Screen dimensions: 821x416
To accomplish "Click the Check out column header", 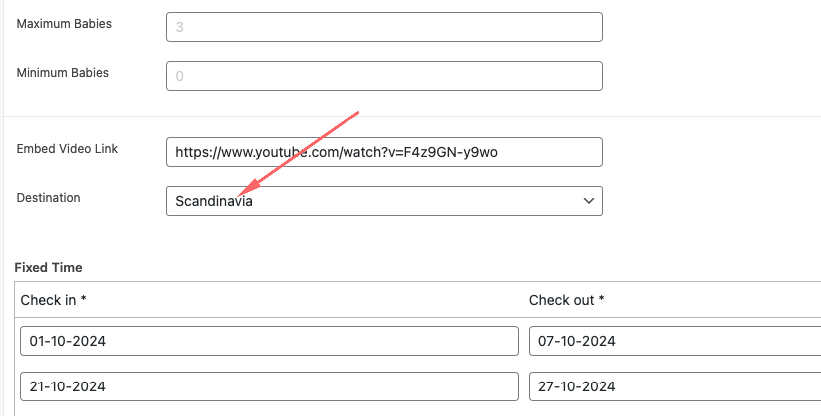I will 567,300.
